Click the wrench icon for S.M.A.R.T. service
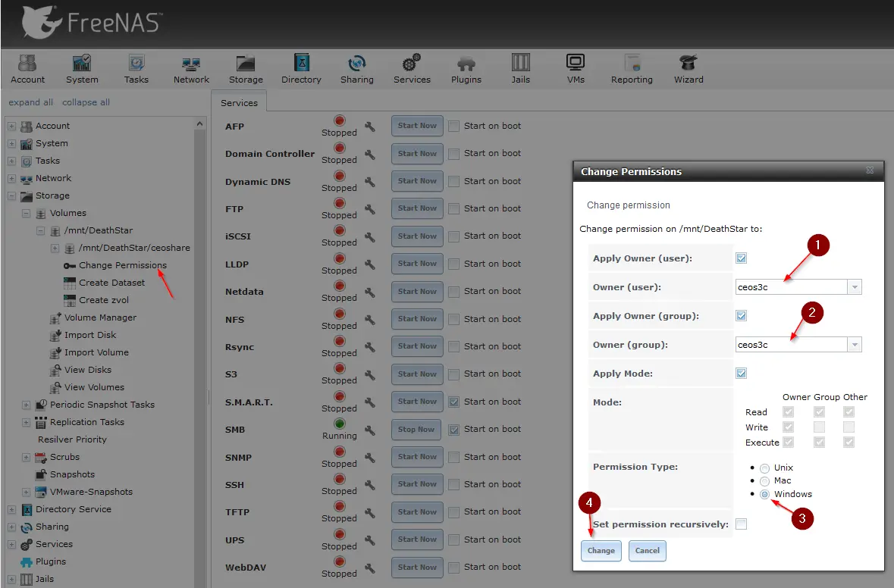The height and width of the screenshot is (588, 894). 370,402
